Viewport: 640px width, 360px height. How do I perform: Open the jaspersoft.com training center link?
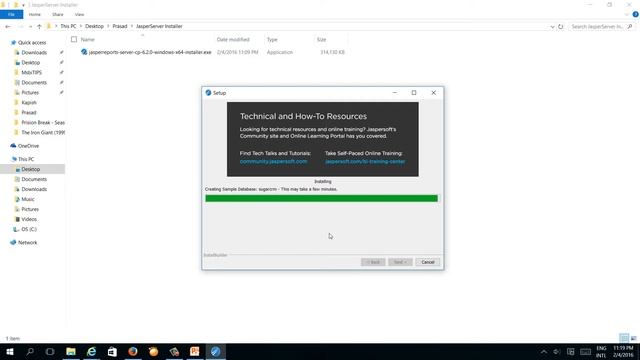click(365, 162)
